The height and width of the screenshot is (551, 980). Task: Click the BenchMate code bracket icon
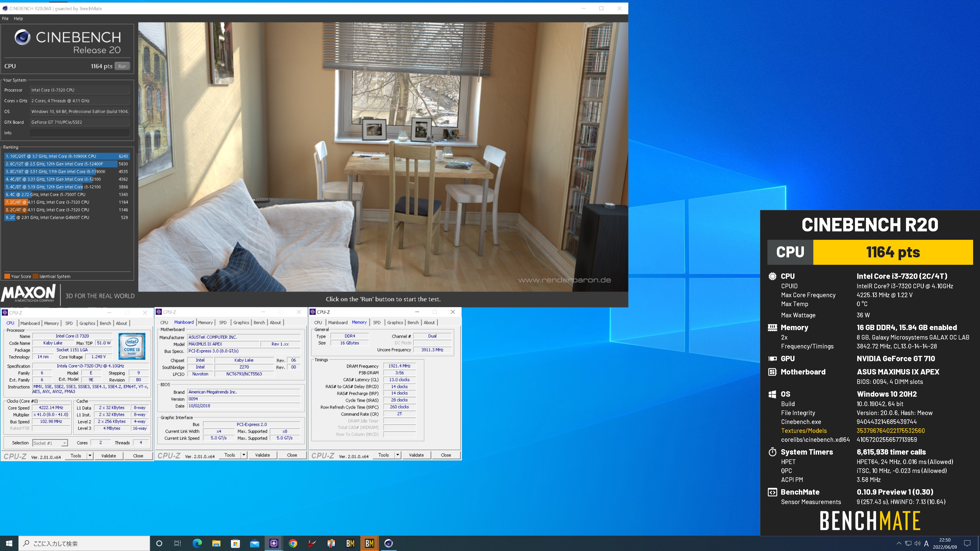[772, 492]
